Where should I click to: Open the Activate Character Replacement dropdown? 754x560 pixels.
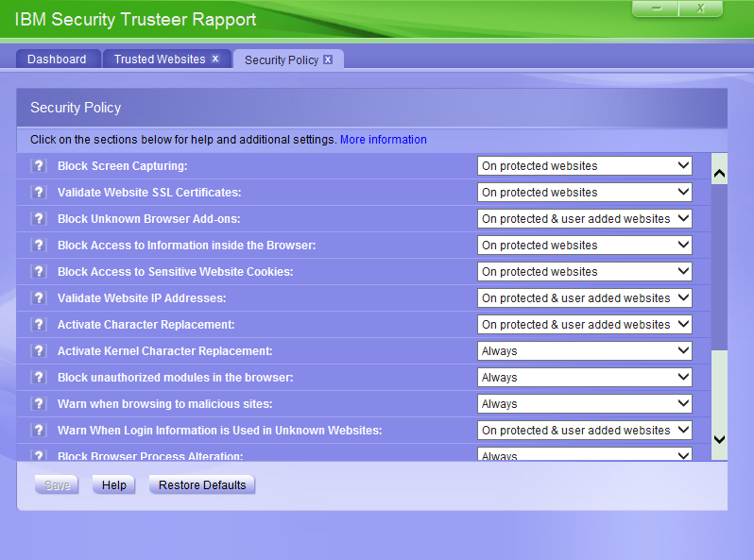click(x=585, y=325)
